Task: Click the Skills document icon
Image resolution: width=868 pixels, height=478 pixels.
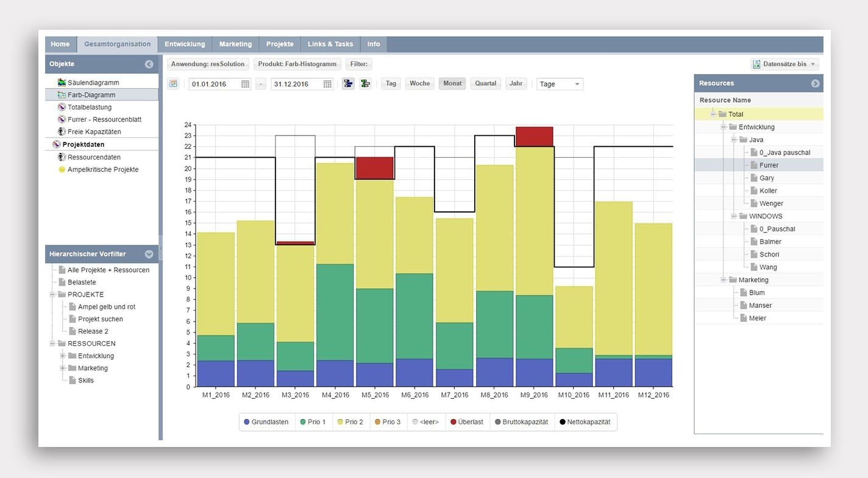Action: click(72, 381)
